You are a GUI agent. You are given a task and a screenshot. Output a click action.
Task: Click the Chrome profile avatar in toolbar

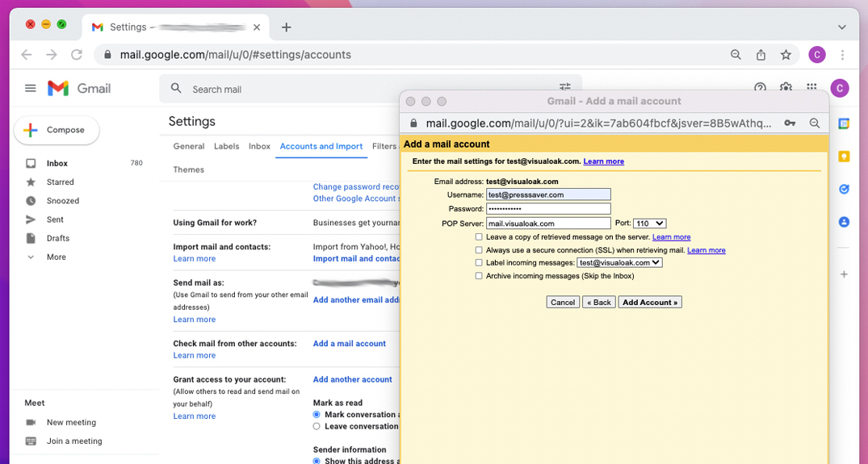[x=817, y=55]
